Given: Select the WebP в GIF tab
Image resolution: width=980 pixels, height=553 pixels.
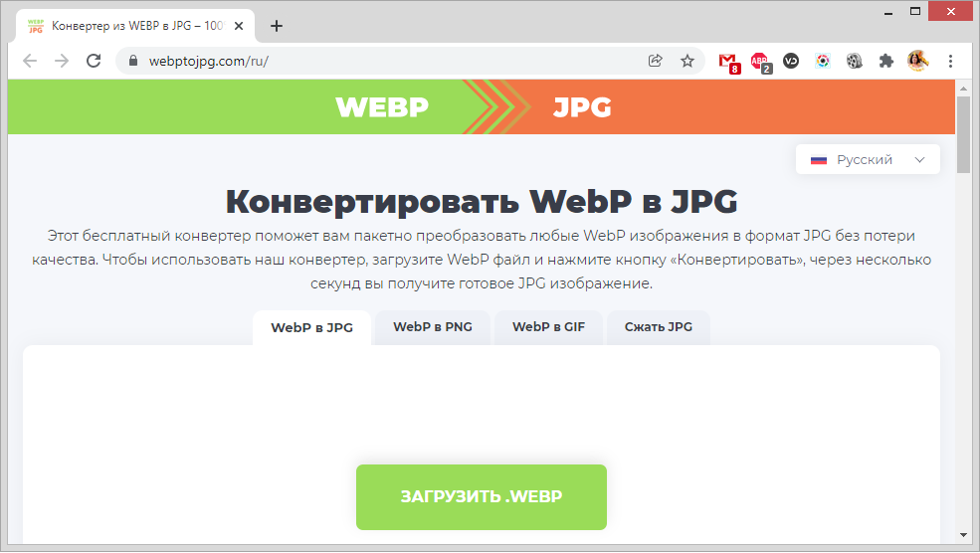Looking at the screenshot, I should pos(548,327).
